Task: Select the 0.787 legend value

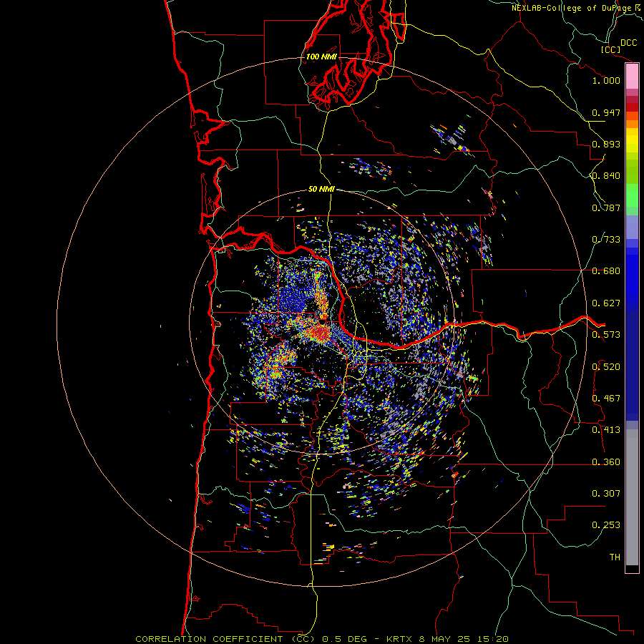Action: (x=606, y=208)
